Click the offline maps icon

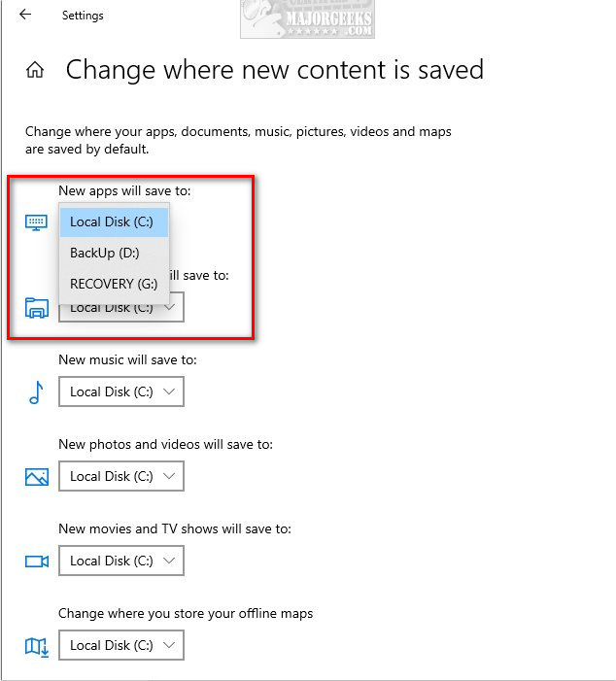click(x=36, y=646)
